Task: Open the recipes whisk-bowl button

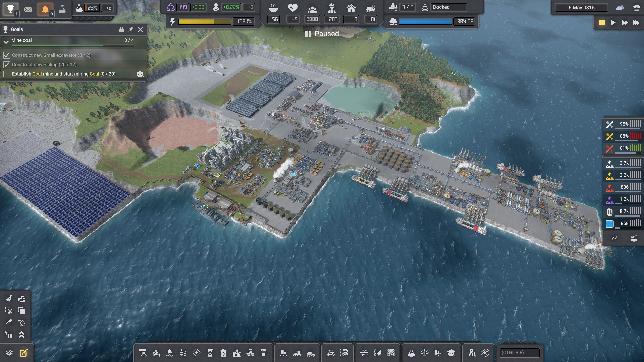Action: pyautogui.click(x=634, y=238)
